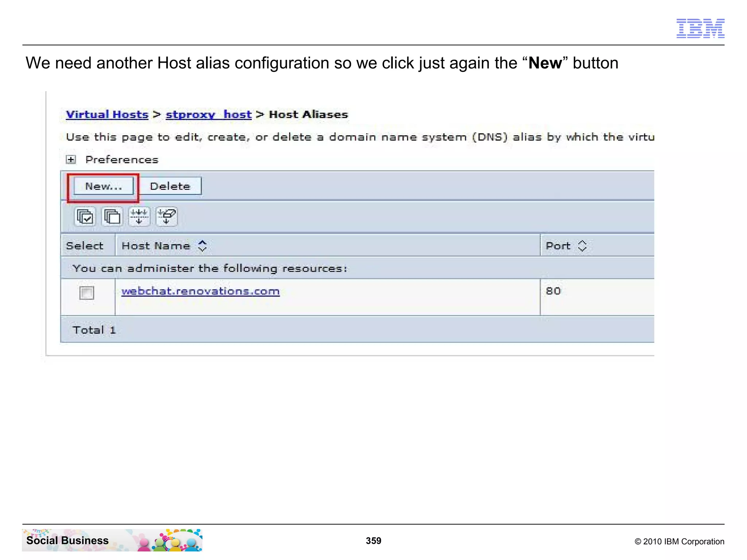Screen dimensions: 747x560
Task: Open the Virtual Hosts breadcrumb link
Action: pos(107,114)
